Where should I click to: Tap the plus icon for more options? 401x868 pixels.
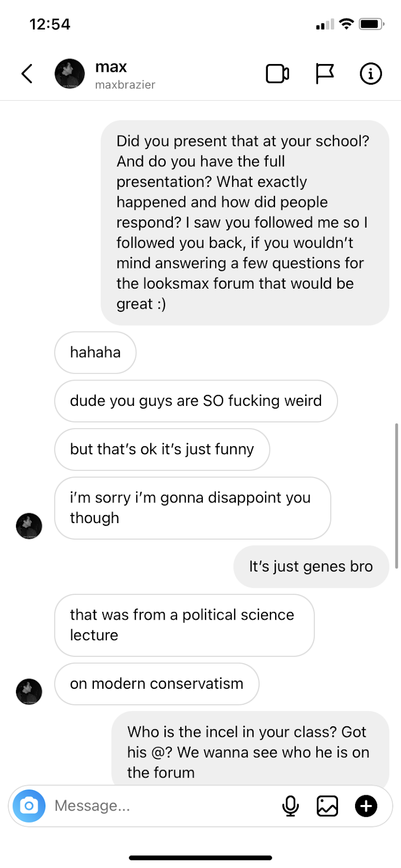coord(366,806)
